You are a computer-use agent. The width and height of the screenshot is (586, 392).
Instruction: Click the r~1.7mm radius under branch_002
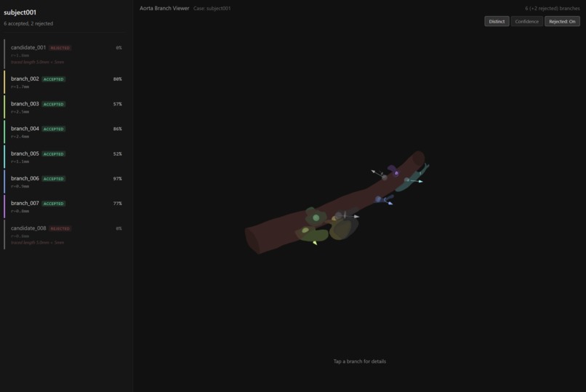[20, 87]
